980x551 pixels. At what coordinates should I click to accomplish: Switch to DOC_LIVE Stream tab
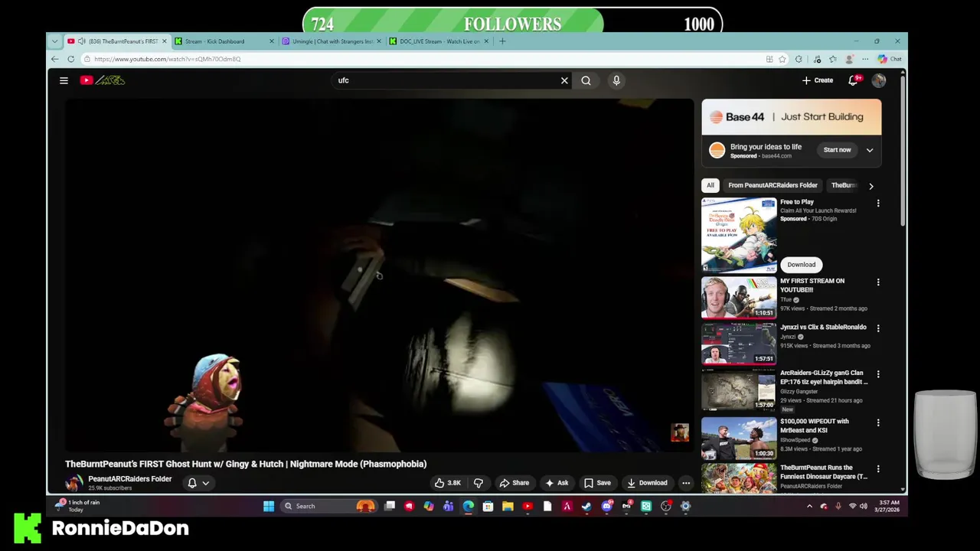(x=438, y=41)
